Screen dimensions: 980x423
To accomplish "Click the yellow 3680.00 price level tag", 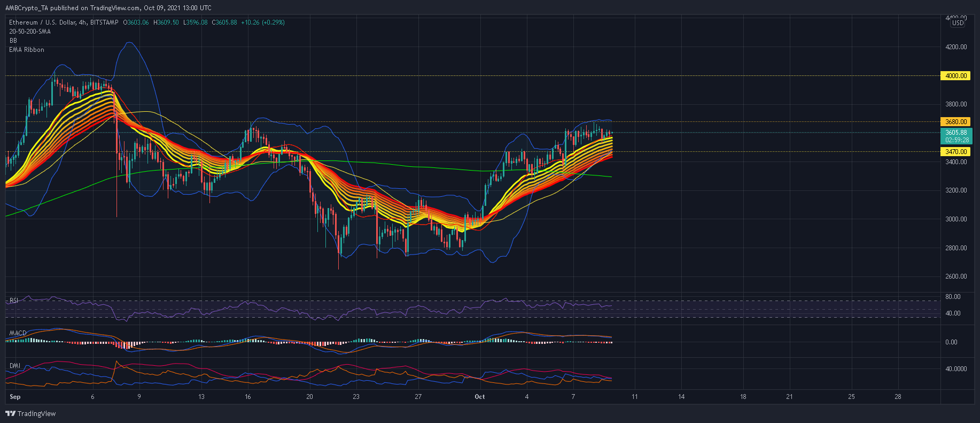I will pos(956,122).
